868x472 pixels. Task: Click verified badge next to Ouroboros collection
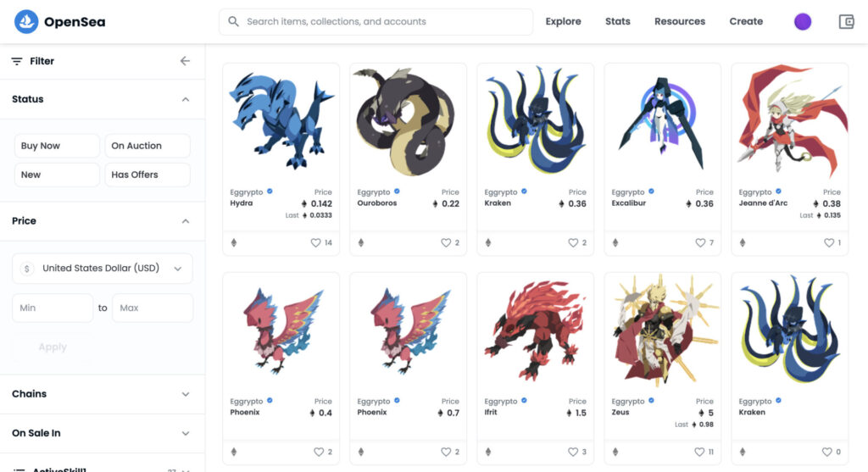tap(397, 192)
